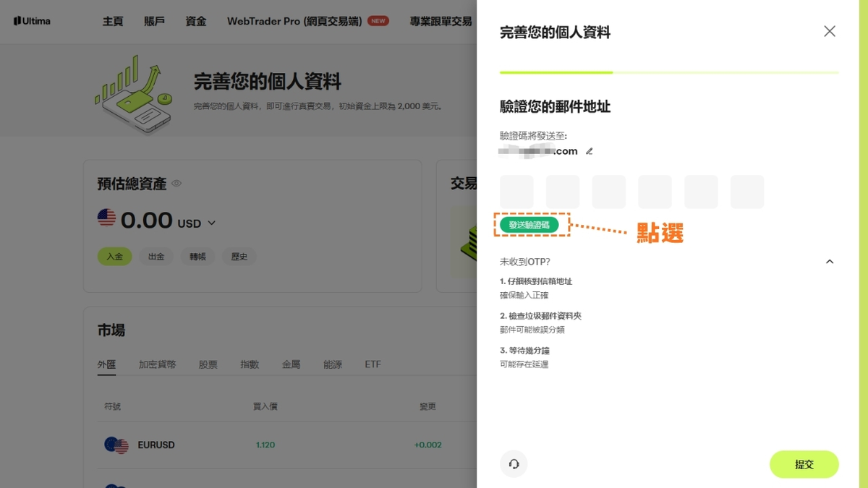Select 外匯 market tab

click(106, 364)
